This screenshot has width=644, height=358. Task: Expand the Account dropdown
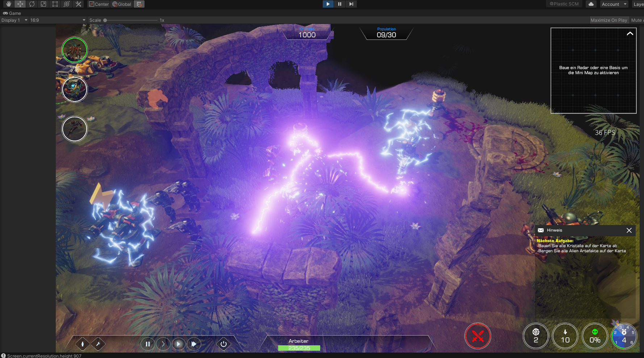[x=614, y=4]
